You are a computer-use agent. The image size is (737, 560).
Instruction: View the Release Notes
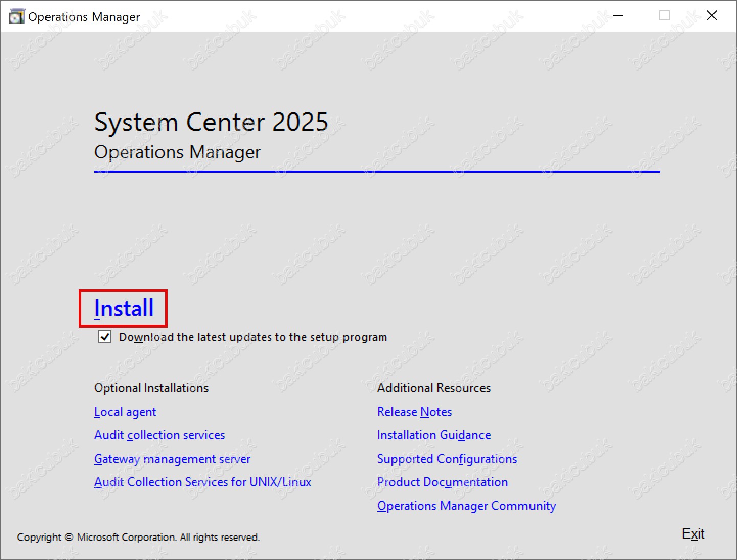(414, 412)
